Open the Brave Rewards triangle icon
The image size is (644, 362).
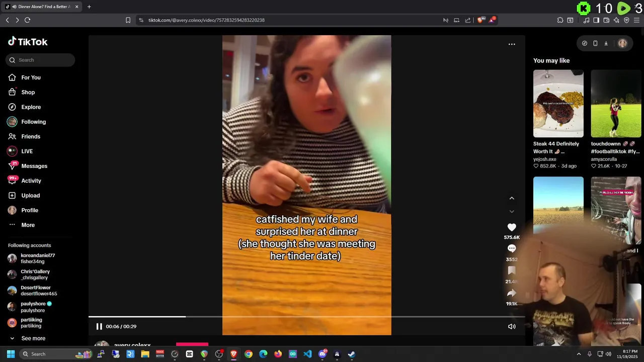pyautogui.click(x=492, y=20)
